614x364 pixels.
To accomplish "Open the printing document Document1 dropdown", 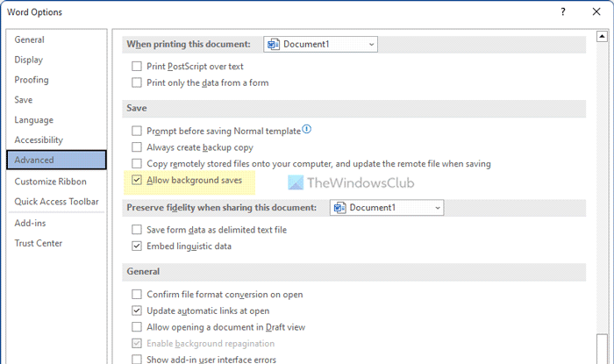I will 321,44.
